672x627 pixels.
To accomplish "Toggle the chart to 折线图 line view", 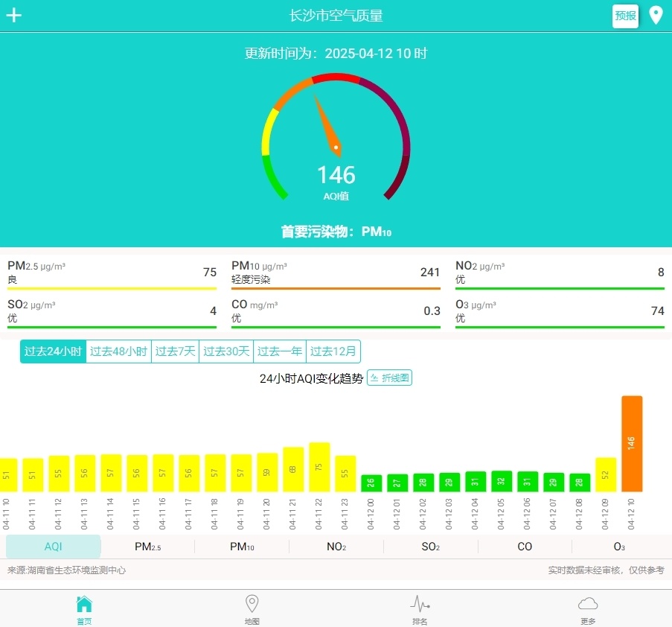I will click(x=390, y=378).
